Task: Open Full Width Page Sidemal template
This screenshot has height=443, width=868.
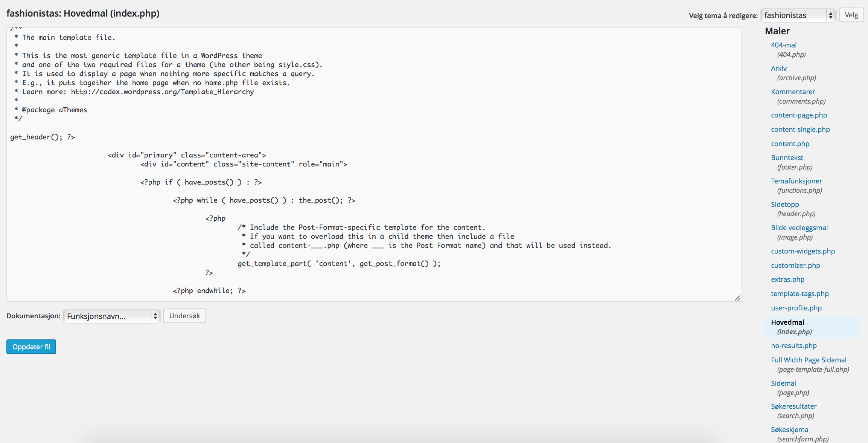Action: tap(809, 360)
